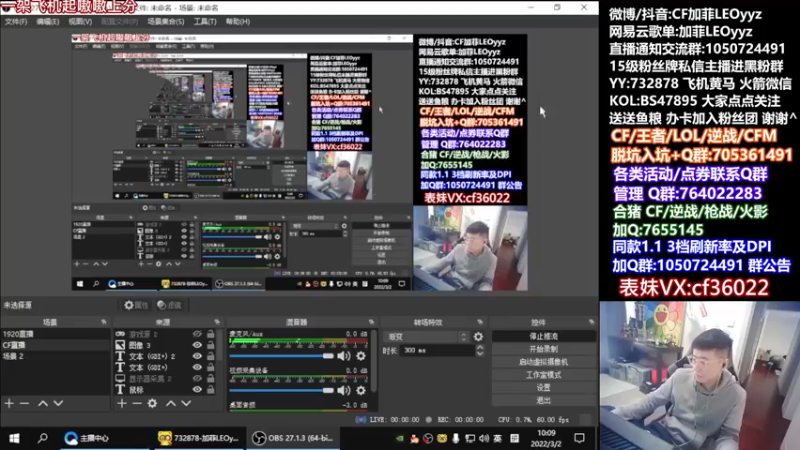800x450 pixels.
Task: Select the 1920直播 scene
Action: click(x=55, y=334)
